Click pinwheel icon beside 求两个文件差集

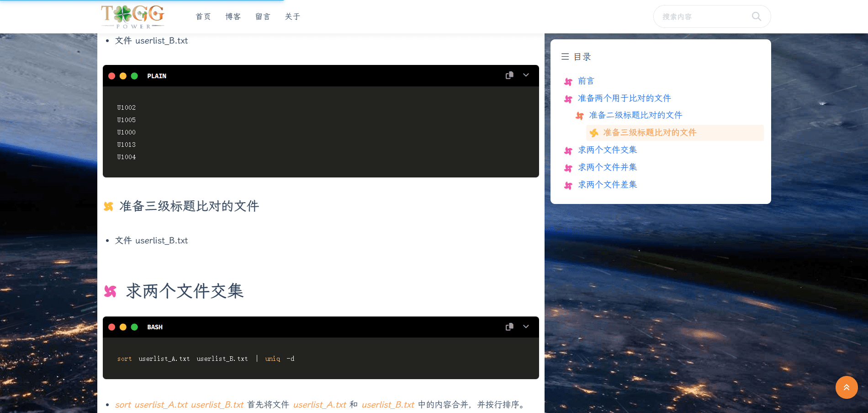(x=568, y=186)
